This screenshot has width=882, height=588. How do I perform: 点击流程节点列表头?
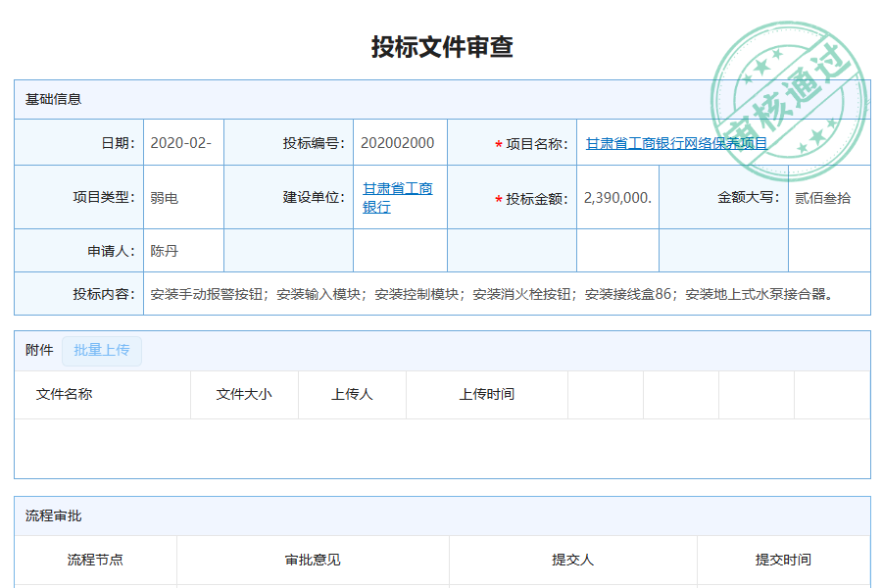click(x=95, y=560)
